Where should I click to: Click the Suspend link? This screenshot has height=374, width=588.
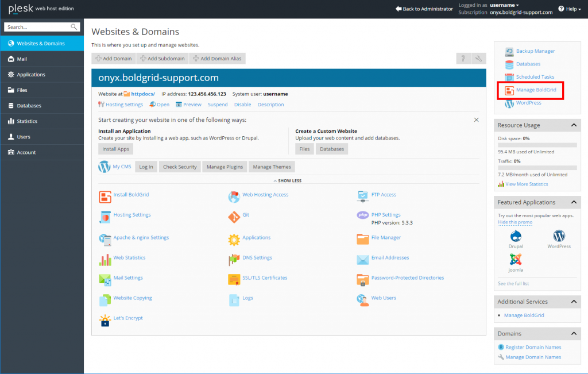218,105
